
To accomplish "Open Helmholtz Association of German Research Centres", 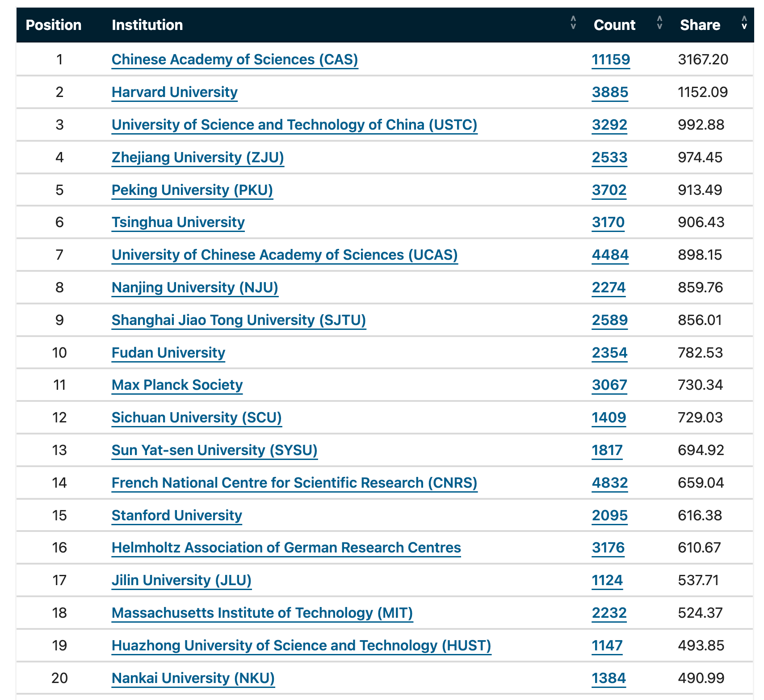I will point(286,548).
